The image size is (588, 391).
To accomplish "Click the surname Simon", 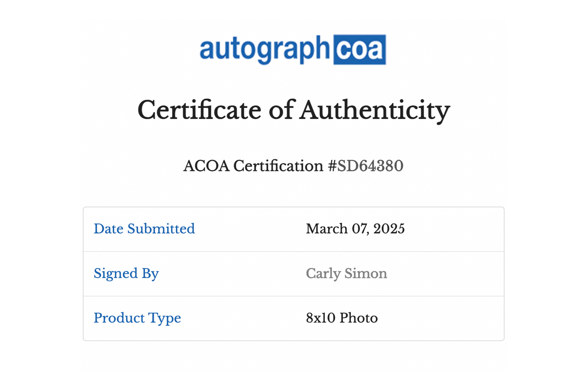I will coord(366,273).
